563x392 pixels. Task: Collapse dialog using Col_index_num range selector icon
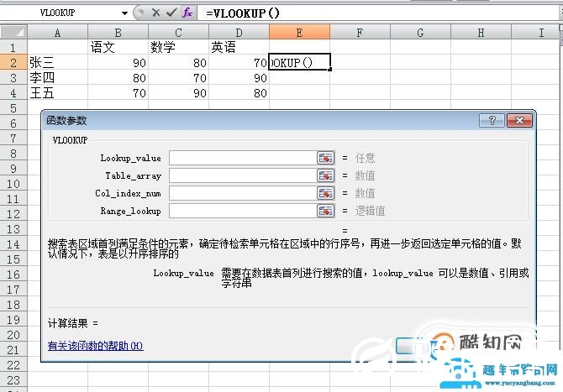click(x=326, y=193)
